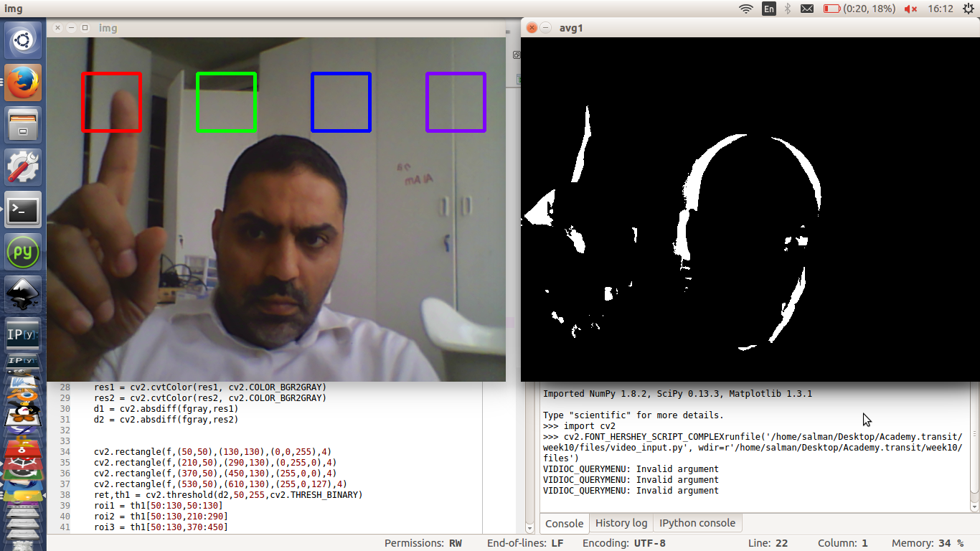
Task: Maximize the img window
Action: (x=85, y=28)
